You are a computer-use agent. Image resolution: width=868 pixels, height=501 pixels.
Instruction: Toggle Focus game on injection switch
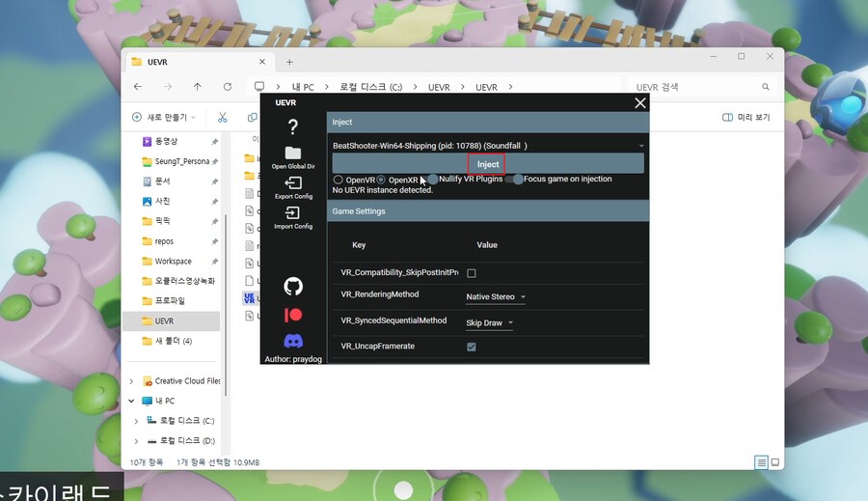(x=514, y=179)
